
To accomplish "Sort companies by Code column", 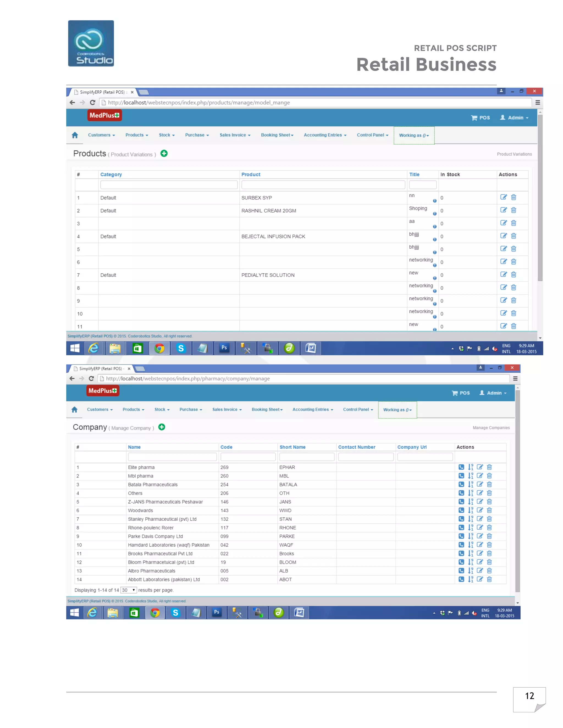I will pyautogui.click(x=226, y=447).
